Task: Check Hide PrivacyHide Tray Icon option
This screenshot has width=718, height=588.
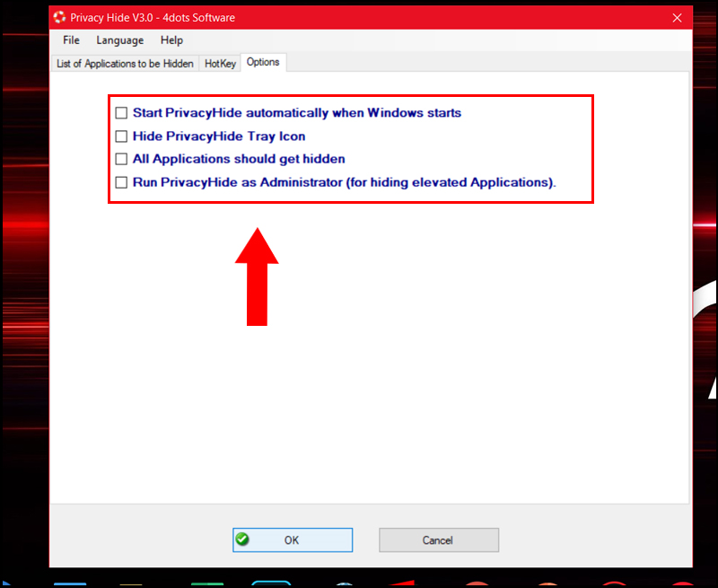Action: point(121,136)
